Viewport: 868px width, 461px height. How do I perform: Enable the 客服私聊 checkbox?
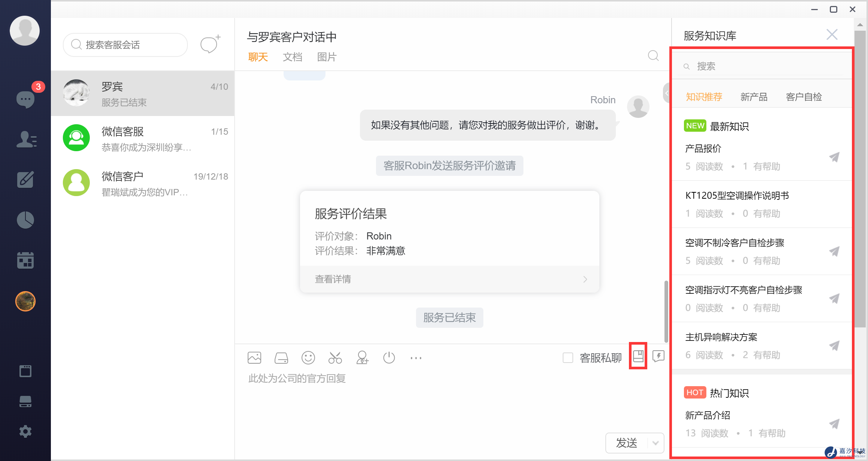coord(568,358)
